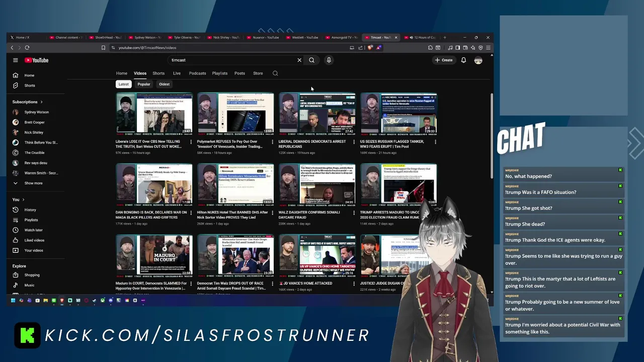The width and height of the screenshot is (644, 362).
Task: Open the channel Home tab
Action: tap(122, 73)
